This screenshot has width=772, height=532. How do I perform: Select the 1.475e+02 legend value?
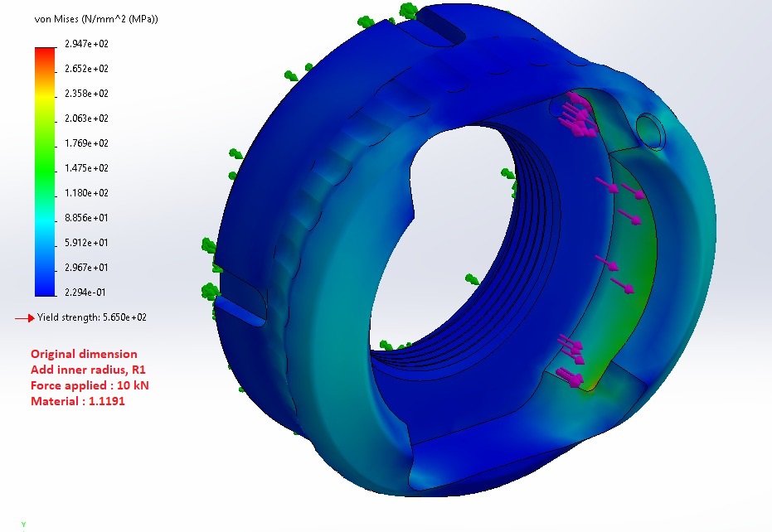pos(86,168)
